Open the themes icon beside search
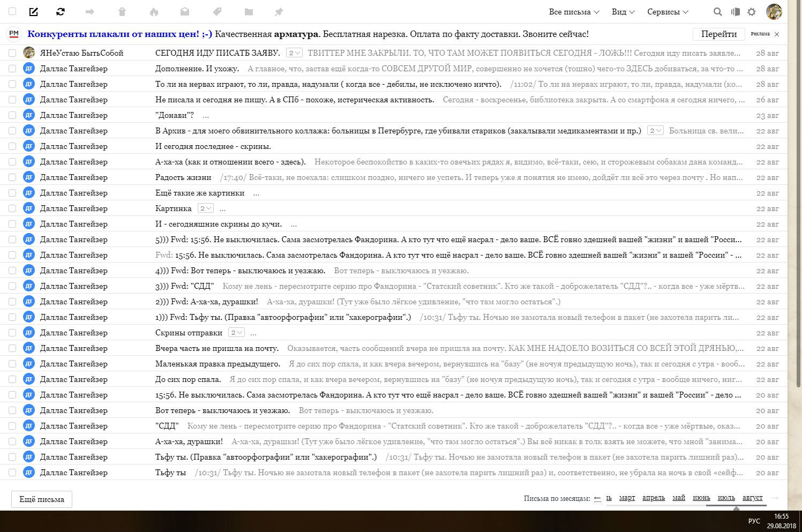 coord(735,12)
